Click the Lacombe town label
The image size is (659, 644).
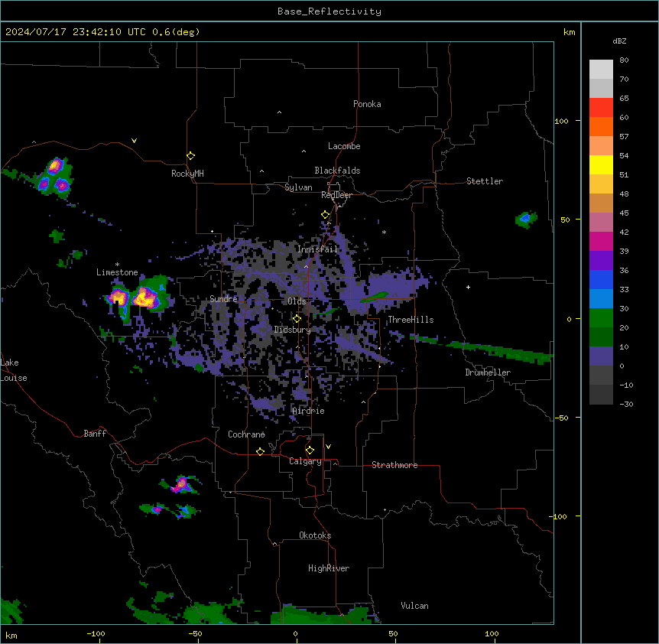tap(344, 146)
